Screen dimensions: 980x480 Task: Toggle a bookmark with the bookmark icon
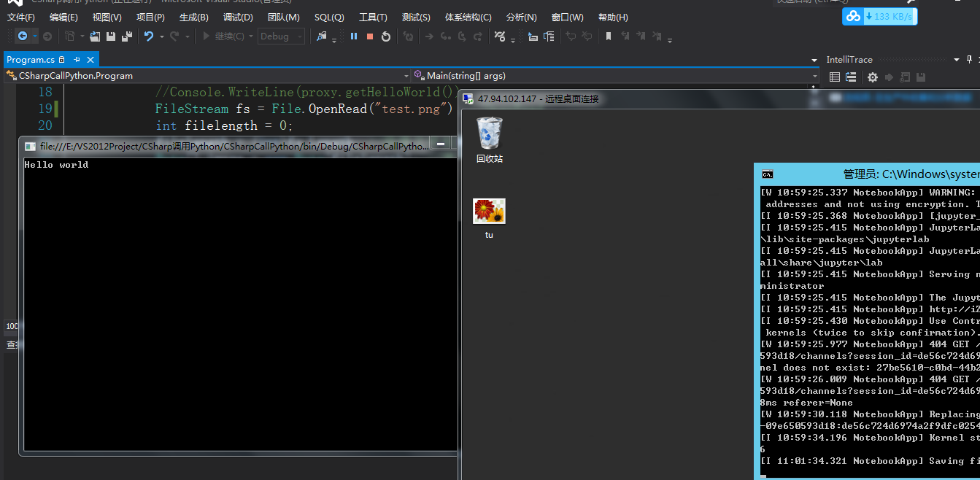(x=609, y=36)
